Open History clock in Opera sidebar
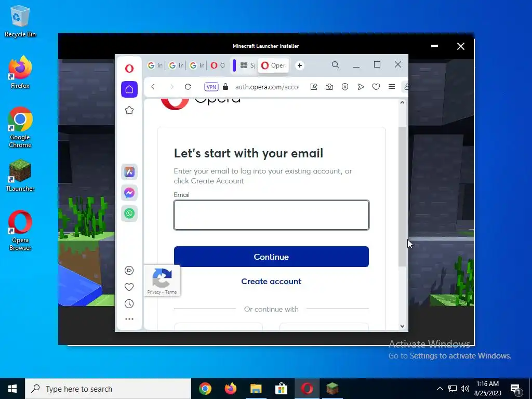Screen dimensions: 532x399 click(x=129, y=303)
